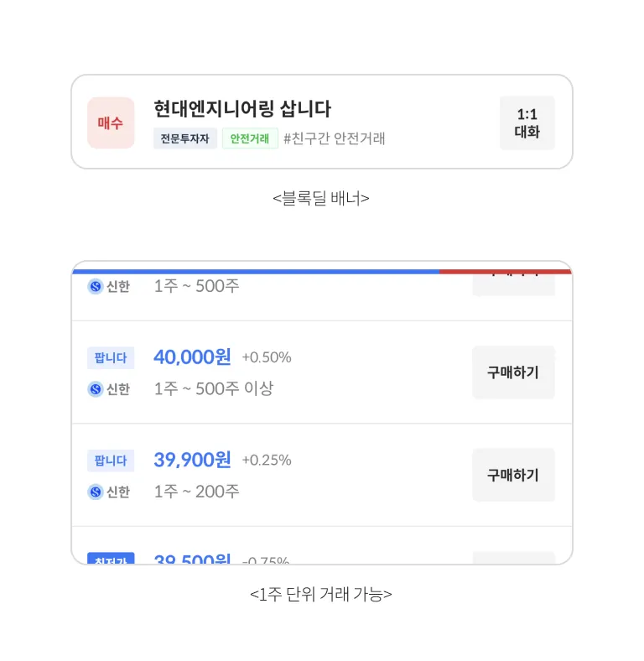644x661 pixels.
Task: Click the blue segment of the ratio bar
Action: point(256,272)
